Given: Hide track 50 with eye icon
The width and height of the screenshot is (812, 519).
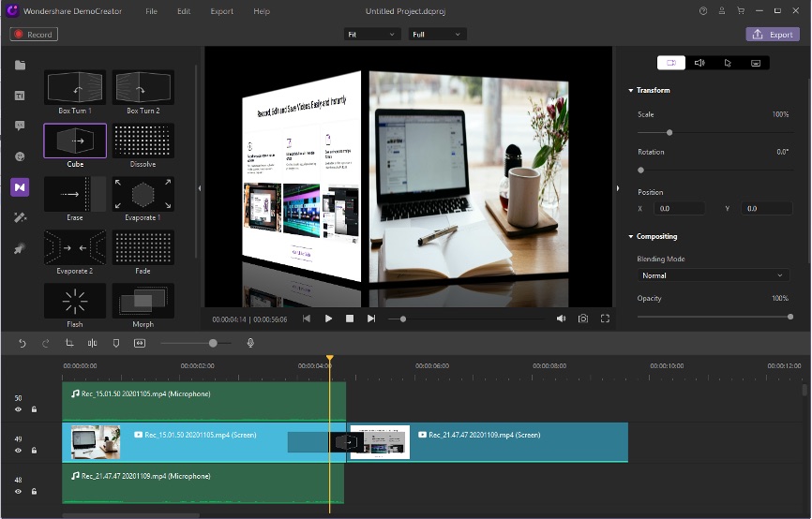Looking at the screenshot, I should pos(18,409).
